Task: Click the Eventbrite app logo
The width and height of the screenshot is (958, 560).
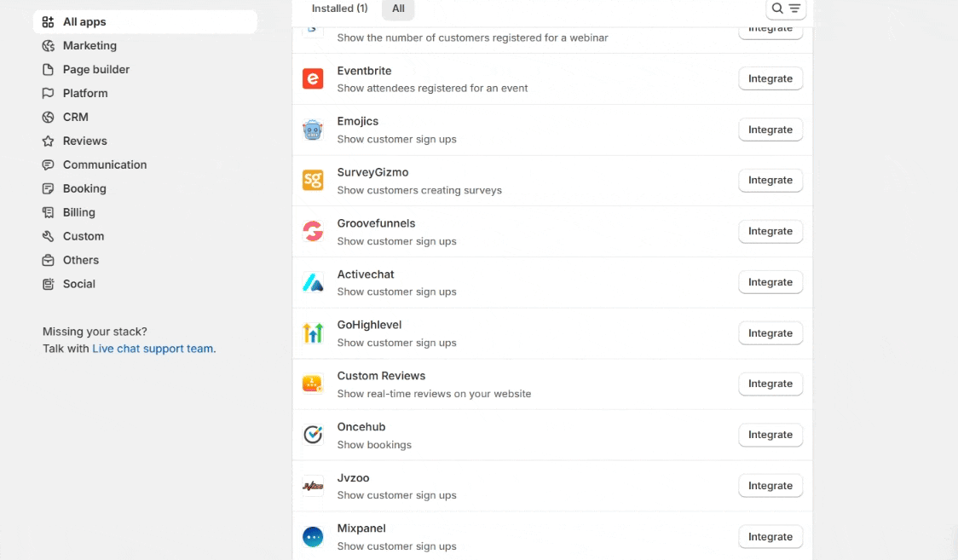Action: click(313, 78)
